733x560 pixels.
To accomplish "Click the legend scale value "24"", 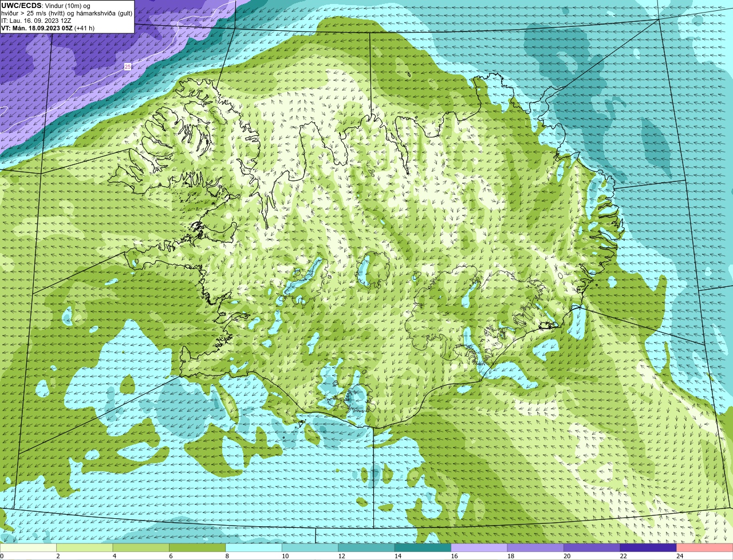I will pos(680,556).
